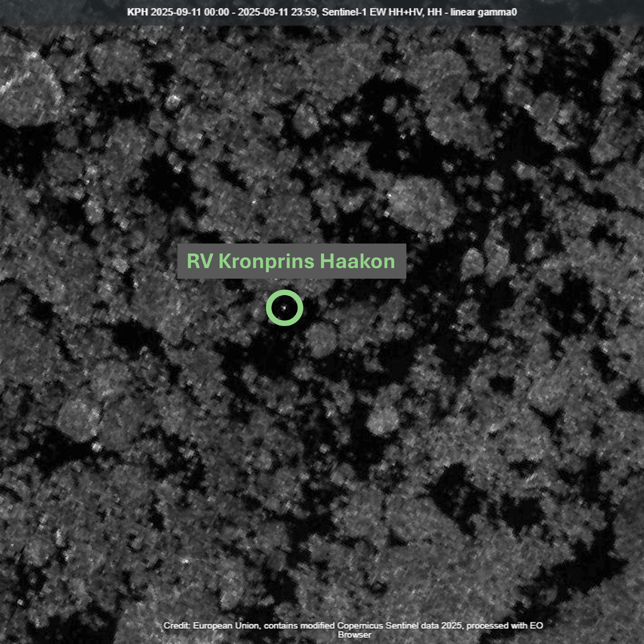Click the linear gamma0 text in header
The width and height of the screenshot is (644, 644).
[x=483, y=12]
